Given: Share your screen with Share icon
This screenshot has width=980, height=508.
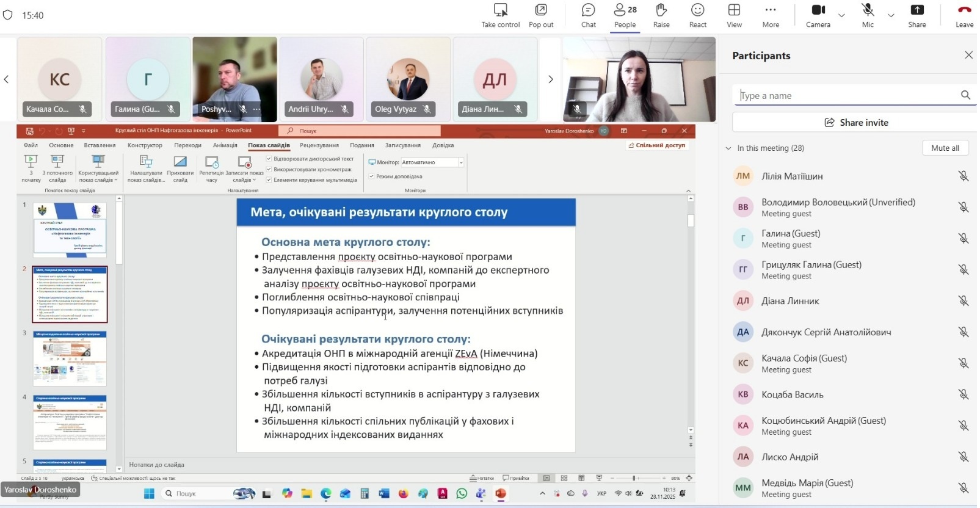Looking at the screenshot, I should [916, 15].
